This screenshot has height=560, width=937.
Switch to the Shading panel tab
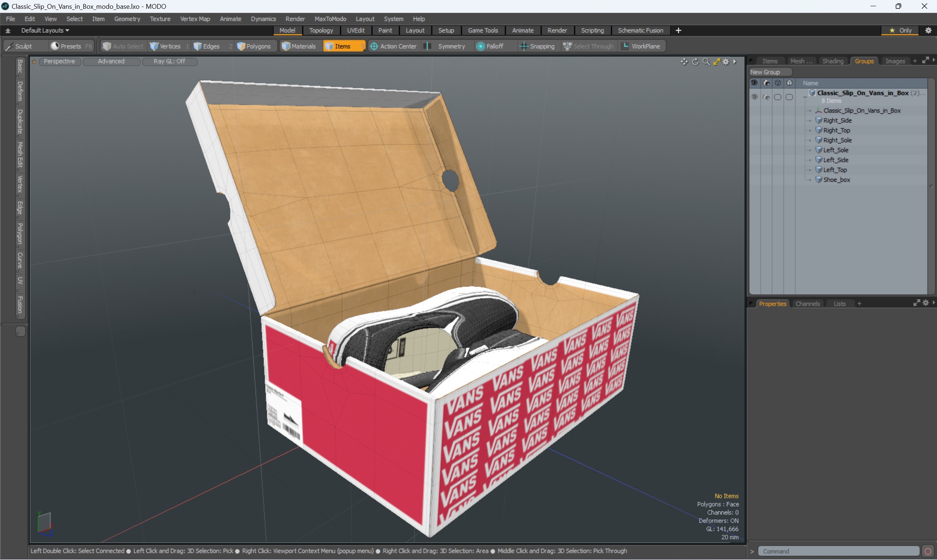pyautogui.click(x=832, y=61)
